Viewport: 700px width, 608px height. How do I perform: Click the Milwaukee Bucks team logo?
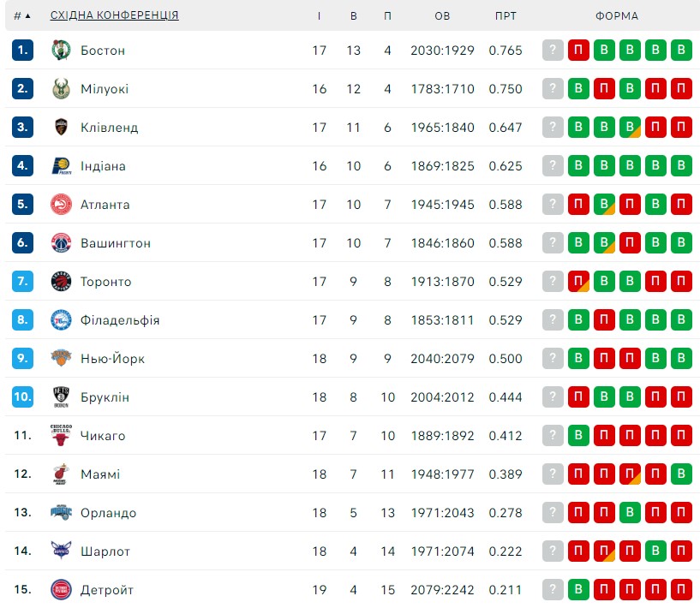(61, 88)
